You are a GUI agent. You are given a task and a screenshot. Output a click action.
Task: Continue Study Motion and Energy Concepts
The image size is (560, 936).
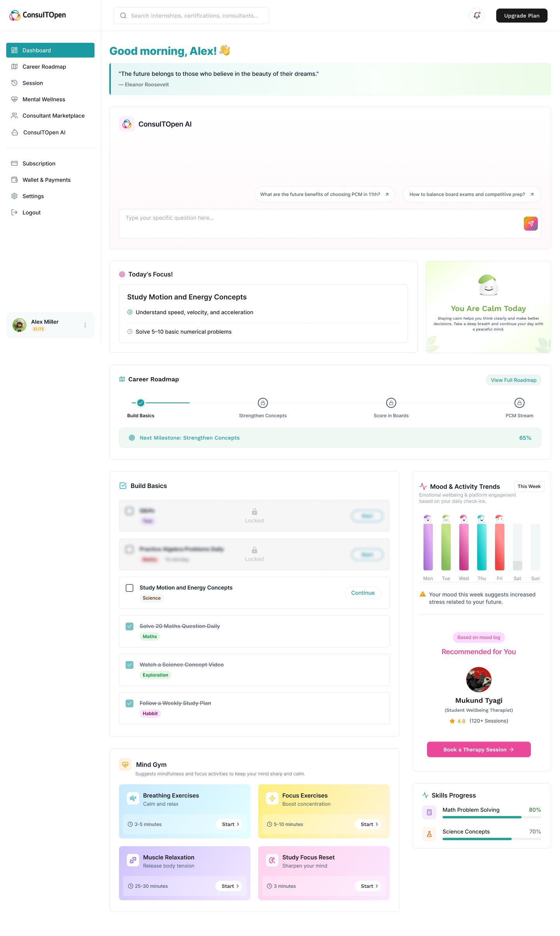(363, 593)
